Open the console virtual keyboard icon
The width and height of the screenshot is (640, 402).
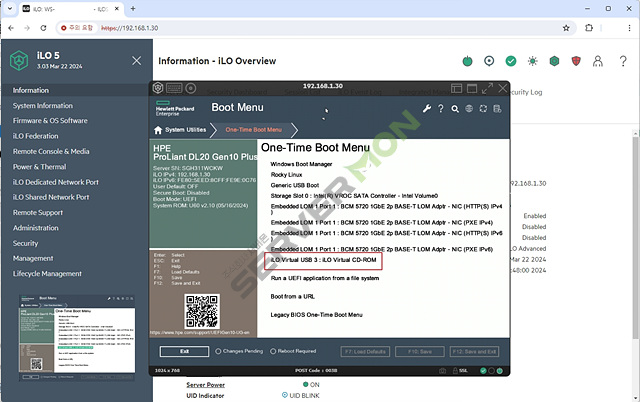[x=174, y=88]
